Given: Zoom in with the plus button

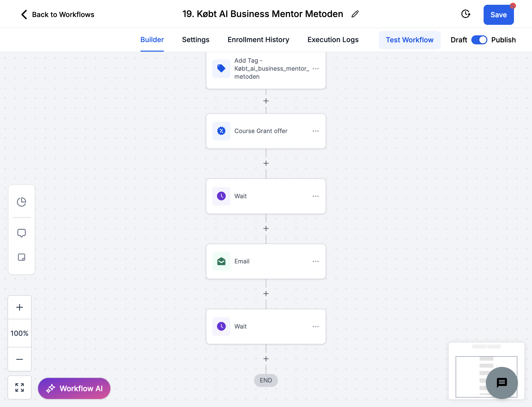Looking at the screenshot, I should pos(20,307).
